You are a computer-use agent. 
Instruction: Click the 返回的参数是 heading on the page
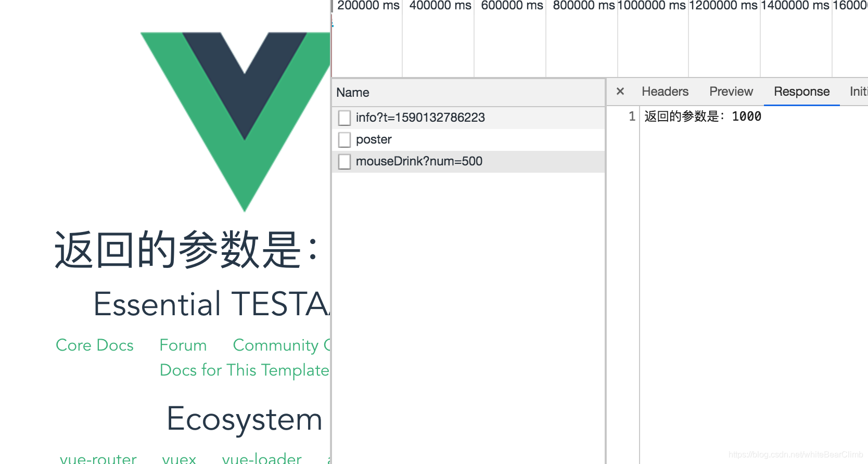click(x=186, y=250)
